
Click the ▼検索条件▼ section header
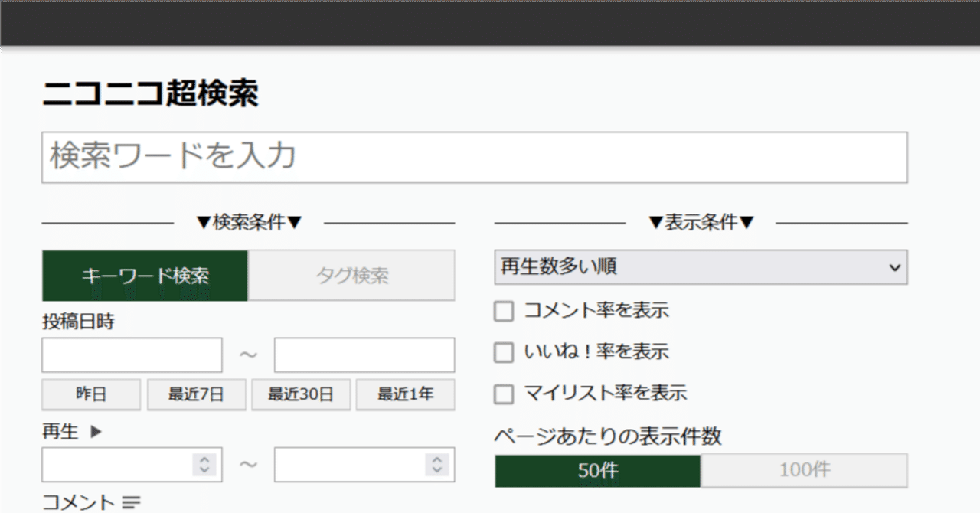pos(249,223)
